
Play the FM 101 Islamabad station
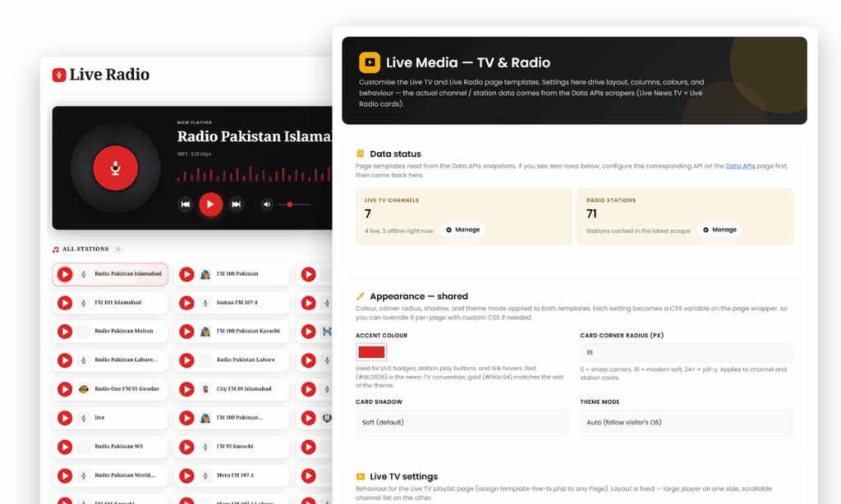[65, 303]
